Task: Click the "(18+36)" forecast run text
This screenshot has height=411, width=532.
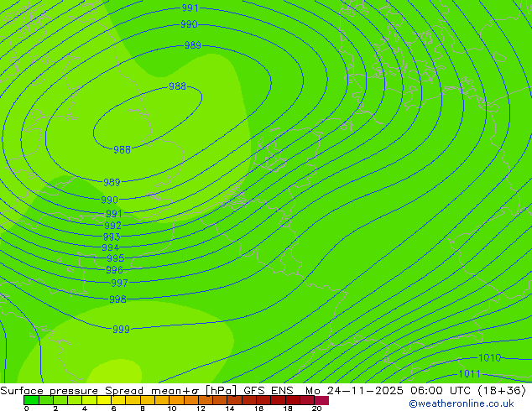Action: [x=502, y=391]
